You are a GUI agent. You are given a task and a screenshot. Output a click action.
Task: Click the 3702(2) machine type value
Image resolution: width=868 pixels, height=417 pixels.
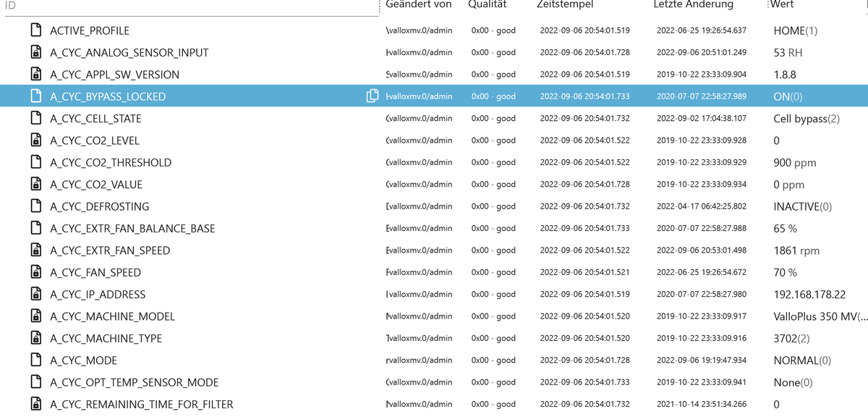[792, 339]
